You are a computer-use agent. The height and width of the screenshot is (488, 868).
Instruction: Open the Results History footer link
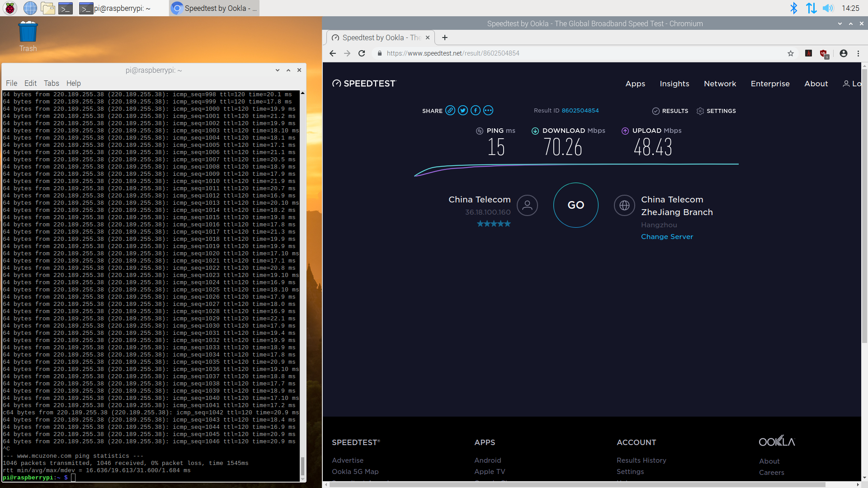[642, 460]
